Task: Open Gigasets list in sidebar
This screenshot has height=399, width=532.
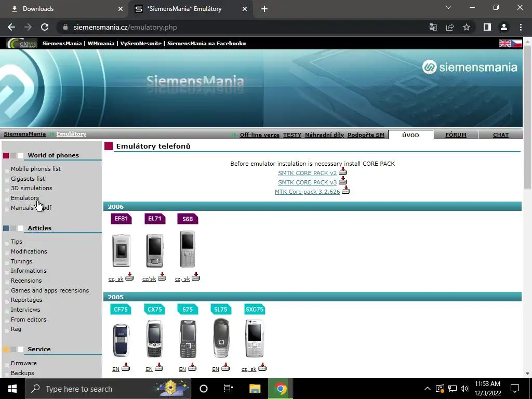Action: pyautogui.click(x=28, y=179)
